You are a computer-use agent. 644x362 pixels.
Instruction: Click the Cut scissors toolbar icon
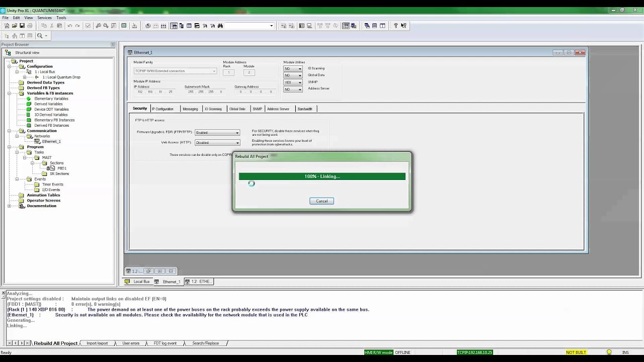(x=51, y=26)
